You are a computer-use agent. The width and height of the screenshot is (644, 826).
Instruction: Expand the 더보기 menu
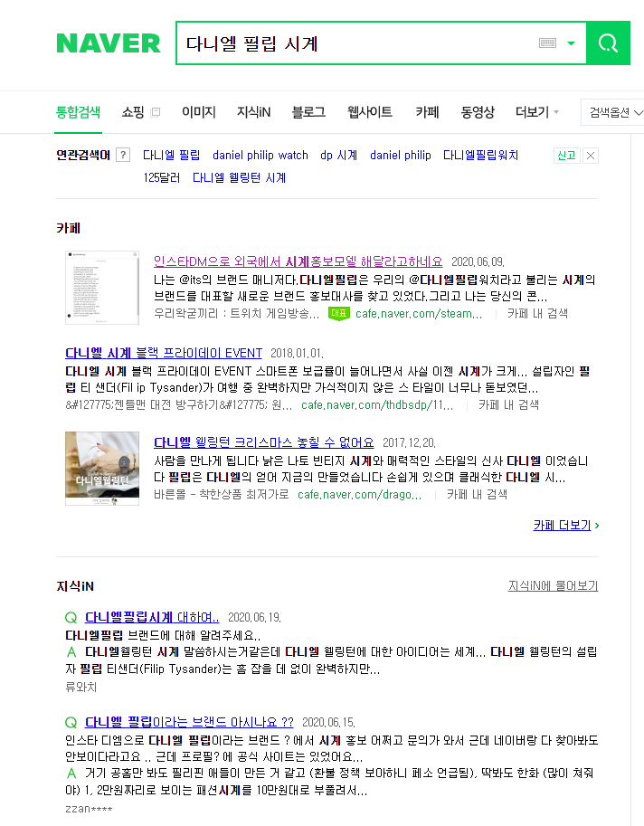point(537,111)
